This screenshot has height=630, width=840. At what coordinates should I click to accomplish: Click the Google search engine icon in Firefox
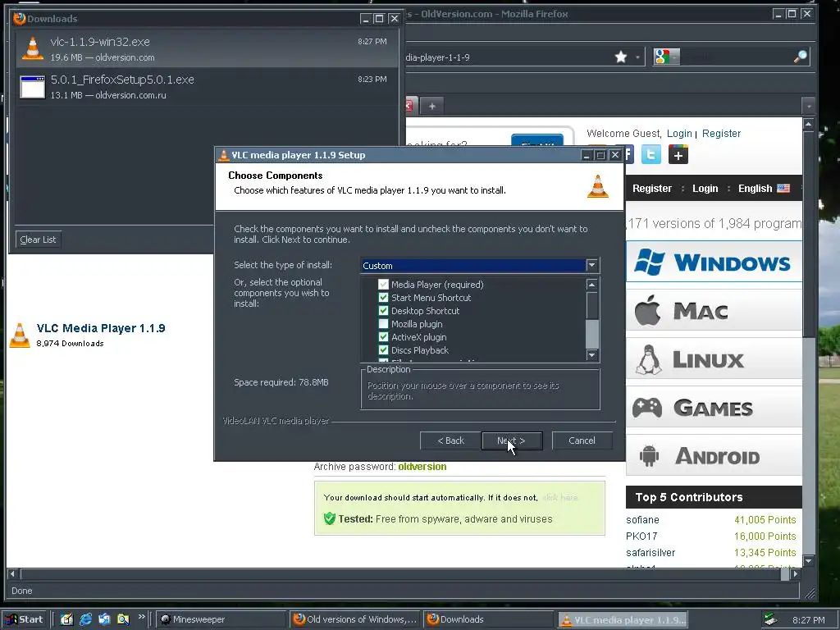point(661,57)
